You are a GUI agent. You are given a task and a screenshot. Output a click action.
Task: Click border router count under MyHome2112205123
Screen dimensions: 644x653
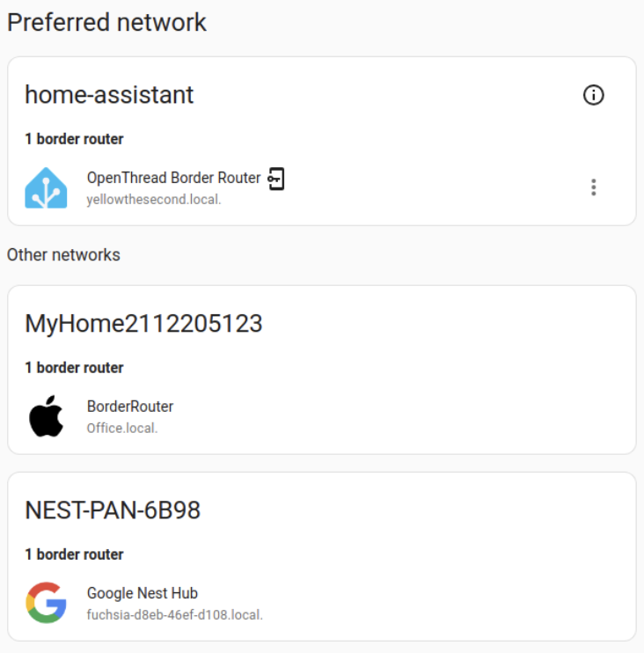[74, 368]
